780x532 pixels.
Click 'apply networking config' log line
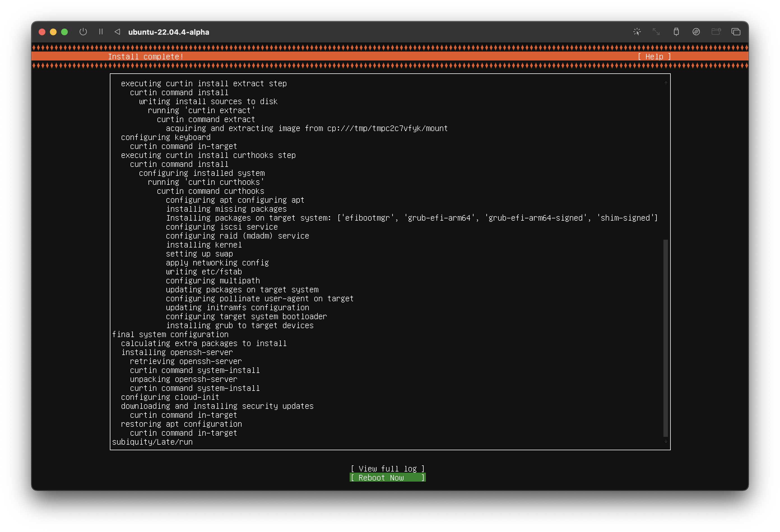(x=217, y=263)
